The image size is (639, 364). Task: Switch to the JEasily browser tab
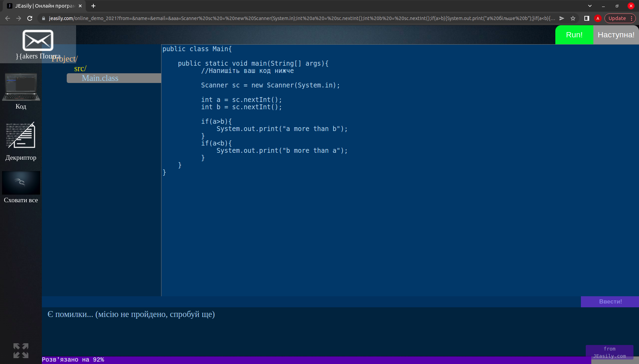(x=43, y=6)
